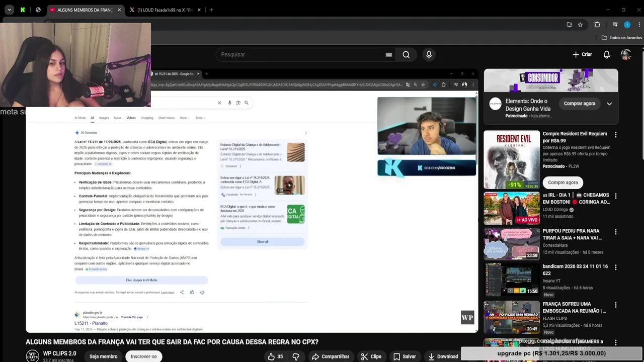Click Comprar agora on Elements ad

[x=579, y=104]
